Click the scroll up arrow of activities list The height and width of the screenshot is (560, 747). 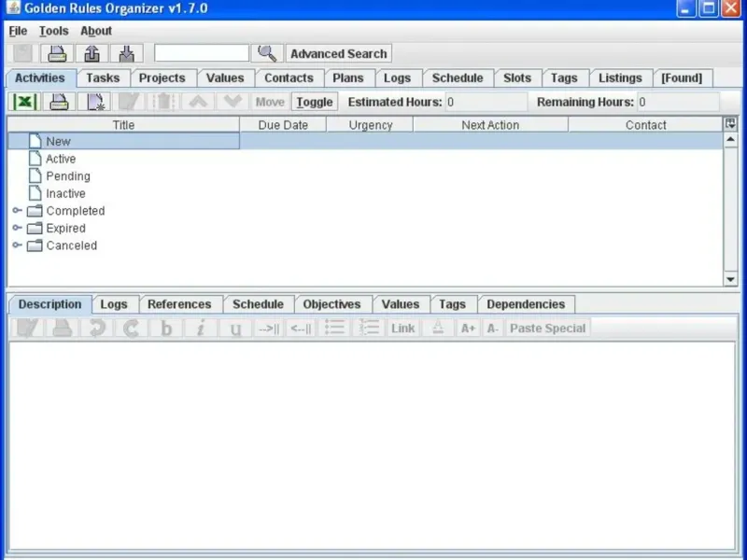pyautogui.click(x=730, y=139)
